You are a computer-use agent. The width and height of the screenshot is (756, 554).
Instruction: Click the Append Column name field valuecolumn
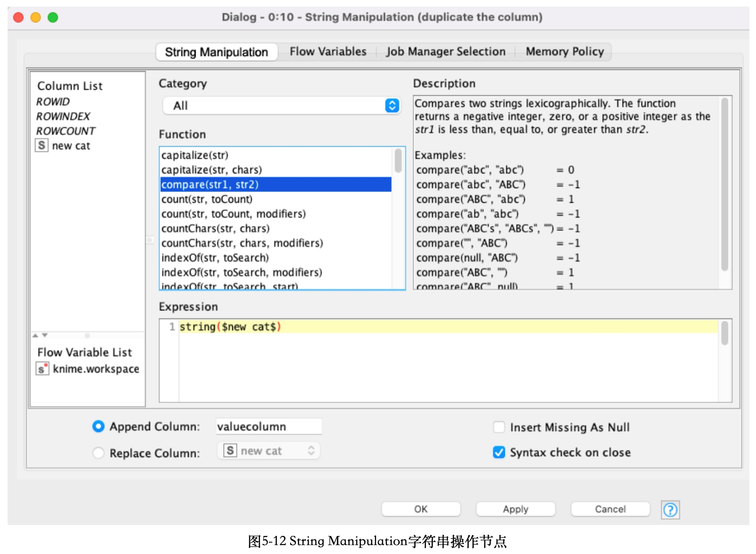(x=269, y=426)
